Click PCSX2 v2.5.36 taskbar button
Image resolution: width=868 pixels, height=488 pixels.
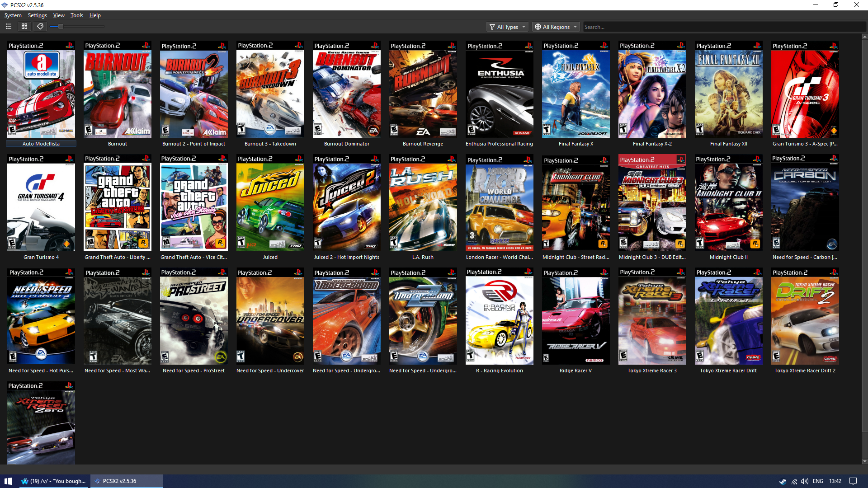coord(127,481)
